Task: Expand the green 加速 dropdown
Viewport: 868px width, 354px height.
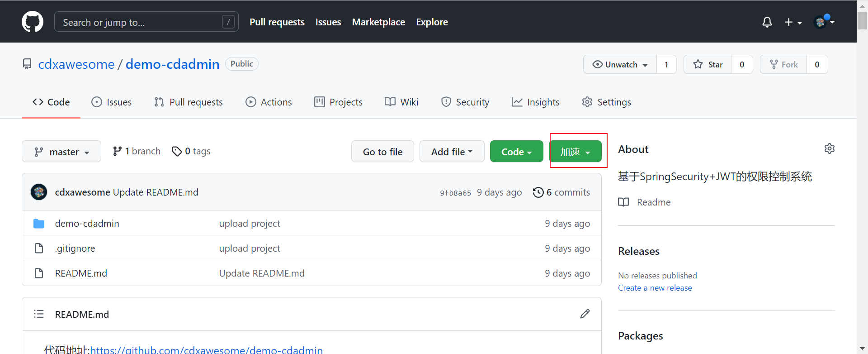Action: (576, 152)
